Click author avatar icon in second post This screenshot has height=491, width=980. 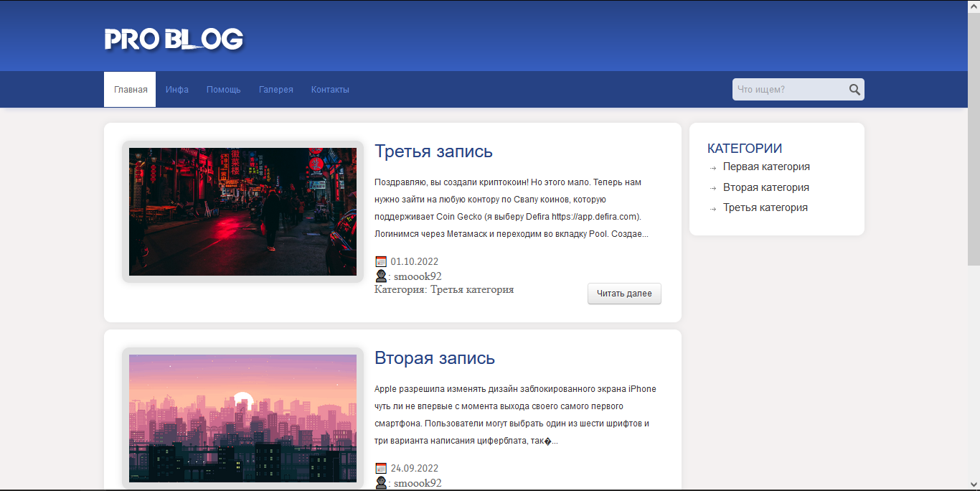pyautogui.click(x=381, y=483)
